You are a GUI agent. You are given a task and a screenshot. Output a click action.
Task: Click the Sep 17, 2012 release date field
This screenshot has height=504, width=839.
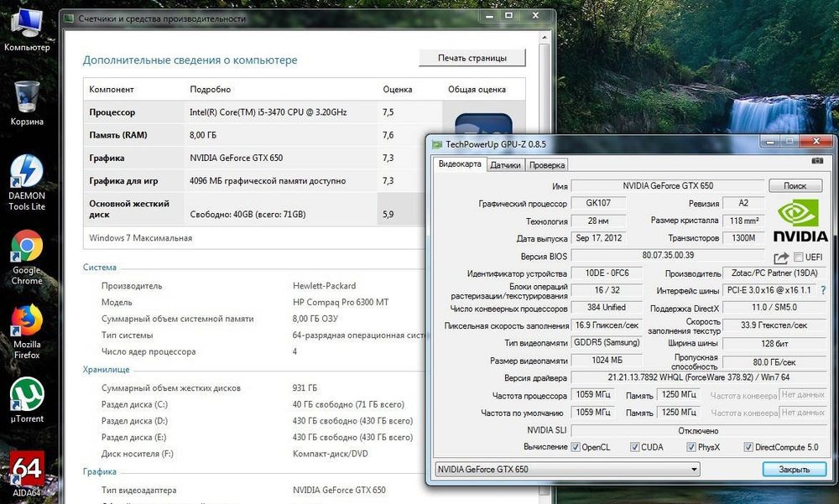point(598,238)
